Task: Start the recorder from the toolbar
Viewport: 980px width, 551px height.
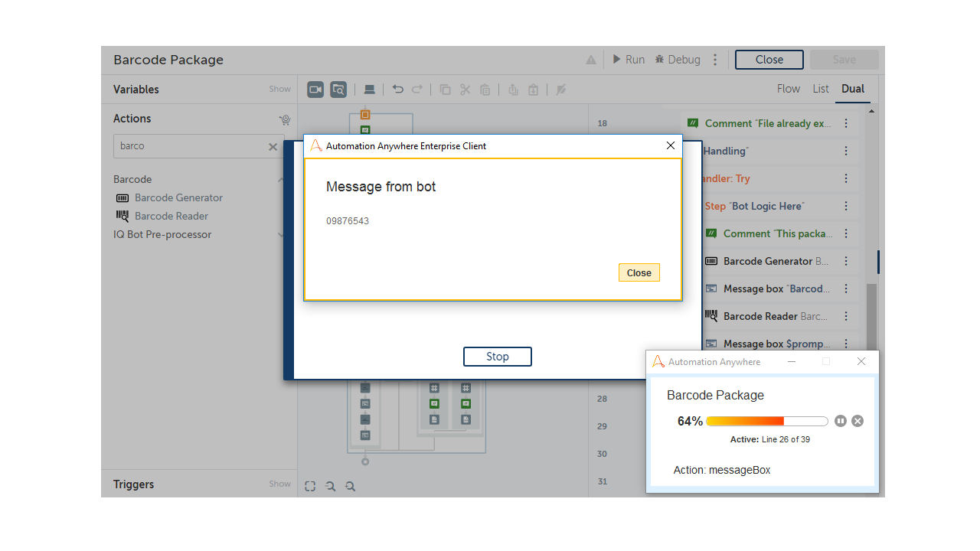Action: click(x=315, y=90)
